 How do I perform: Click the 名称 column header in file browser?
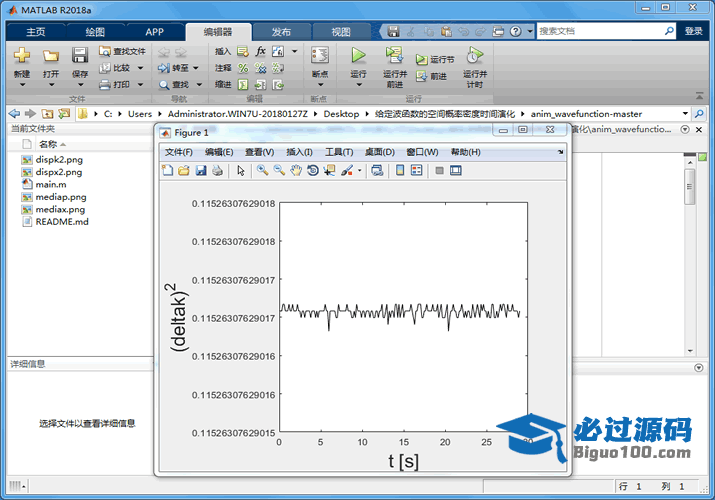click(47, 144)
